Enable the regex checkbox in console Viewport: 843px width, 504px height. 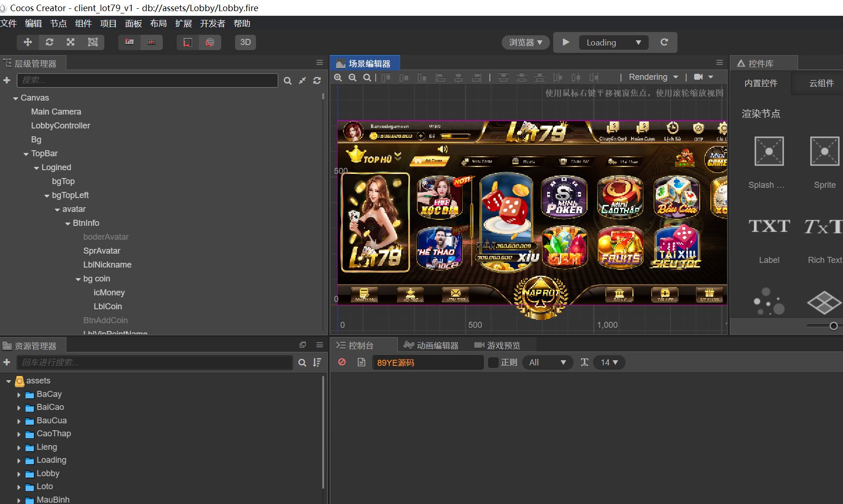pos(493,363)
